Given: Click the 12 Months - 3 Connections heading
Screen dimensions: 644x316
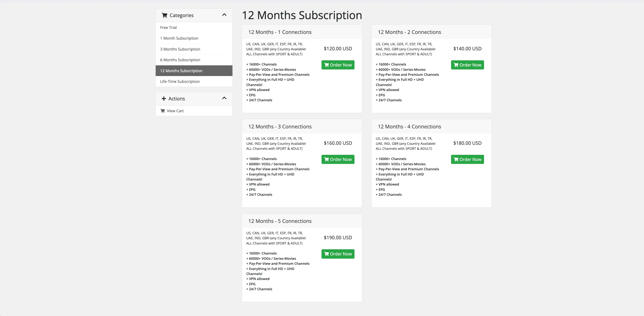Looking at the screenshot, I should [280, 127].
